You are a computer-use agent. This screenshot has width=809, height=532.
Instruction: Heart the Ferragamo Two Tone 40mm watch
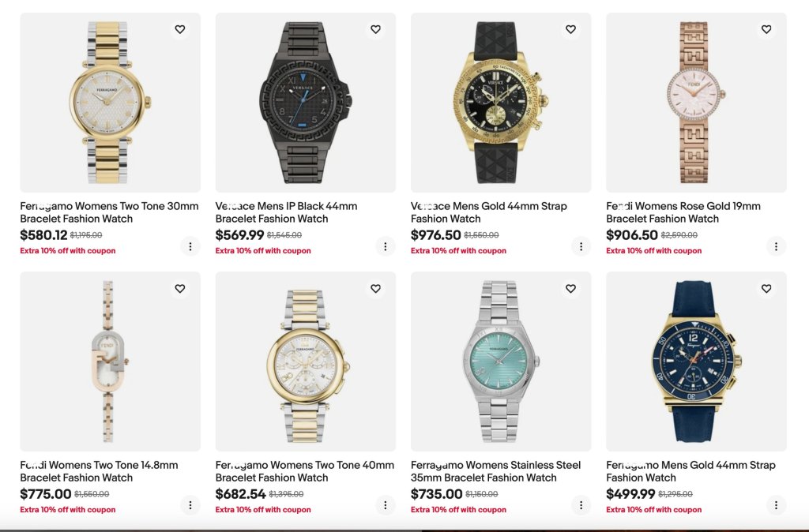pyautogui.click(x=375, y=289)
